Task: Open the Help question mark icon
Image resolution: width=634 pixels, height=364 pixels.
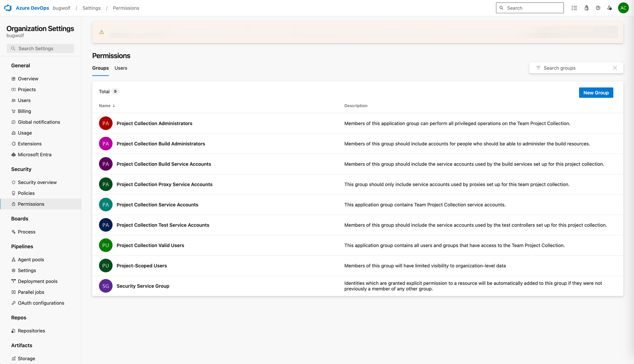Action: pyautogui.click(x=598, y=8)
